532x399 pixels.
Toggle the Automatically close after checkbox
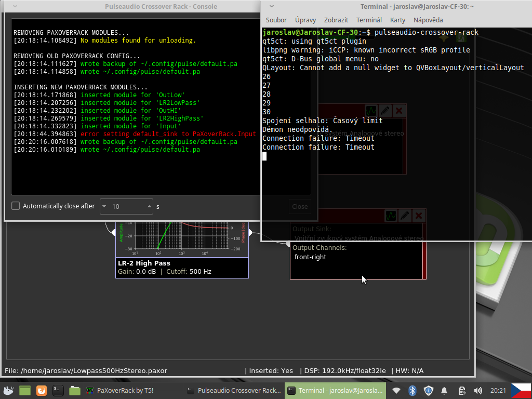pyautogui.click(x=16, y=206)
